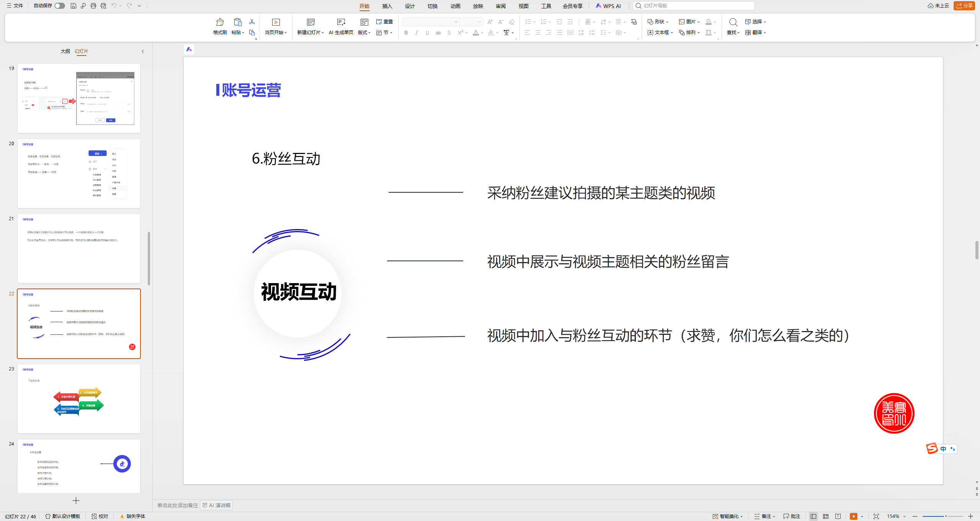Click the zoom slider in status bar

[x=942, y=516]
